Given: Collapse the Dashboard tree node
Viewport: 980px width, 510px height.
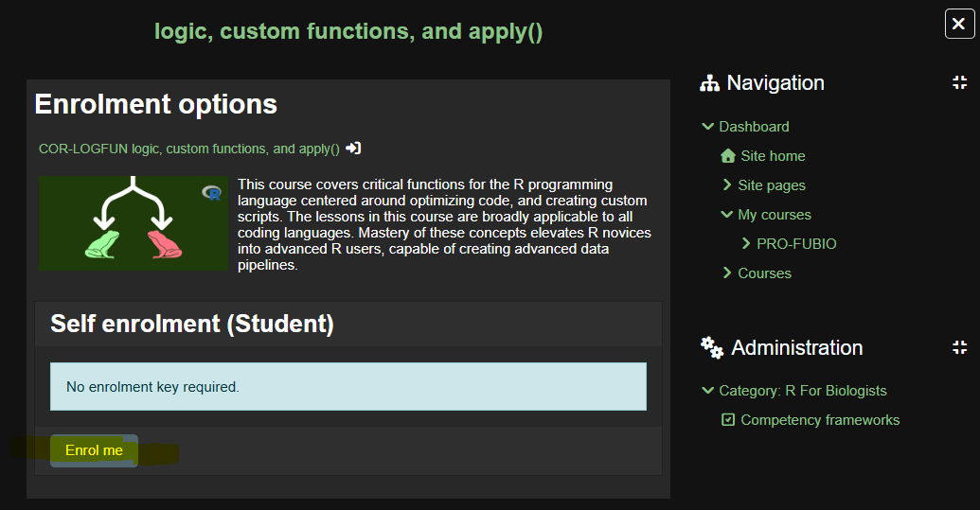Looking at the screenshot, I should (707, 127).
